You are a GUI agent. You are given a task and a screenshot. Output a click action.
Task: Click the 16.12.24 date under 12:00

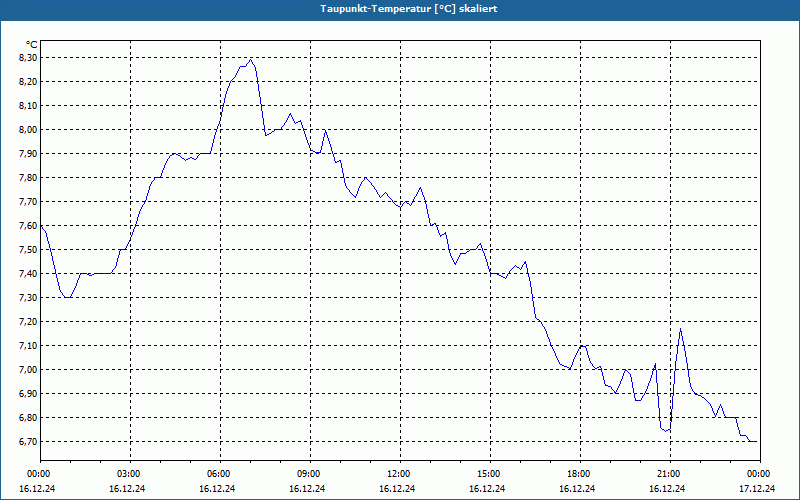[x=397, y=488]
